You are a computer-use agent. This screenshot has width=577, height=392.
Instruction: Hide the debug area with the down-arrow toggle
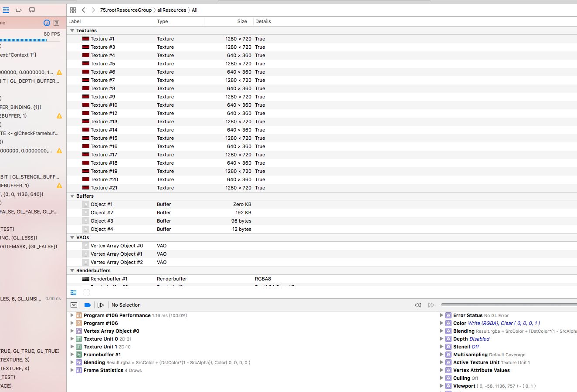click(x=74, y=305)
